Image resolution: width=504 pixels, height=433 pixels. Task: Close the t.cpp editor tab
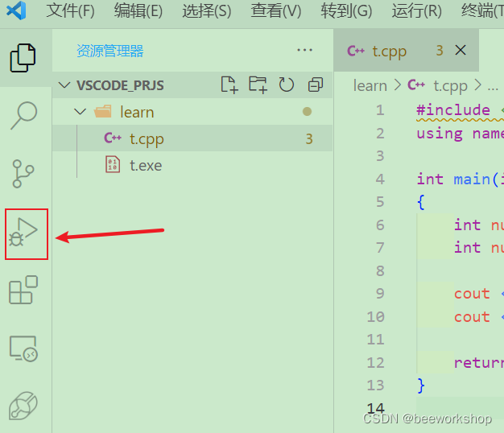pos(461,50)
